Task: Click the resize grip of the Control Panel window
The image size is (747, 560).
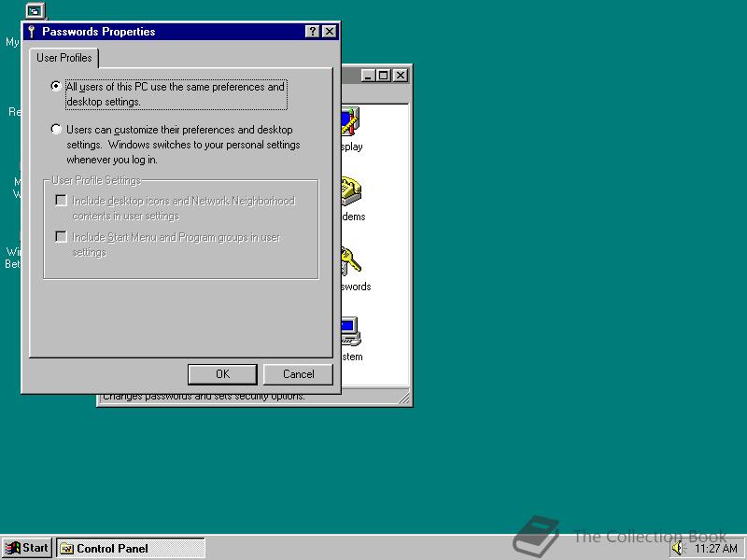Action: click(x=404, y=398)
